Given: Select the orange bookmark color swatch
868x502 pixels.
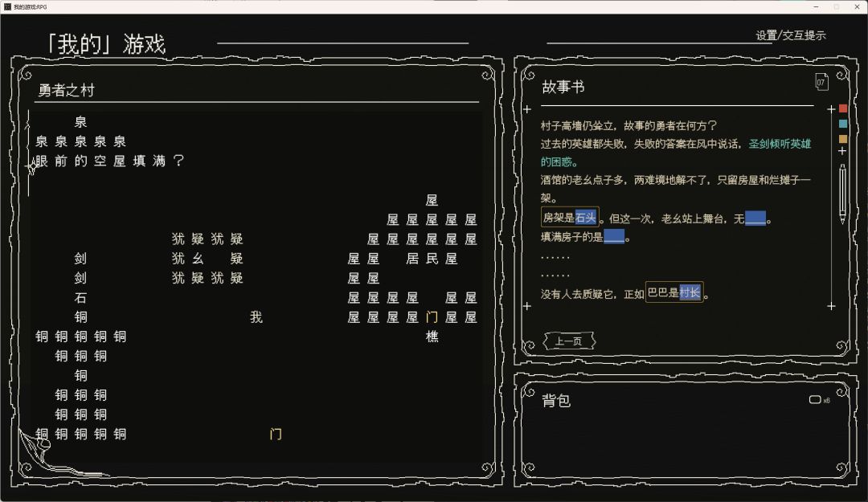Looking at the screenshot, I should [x=843, y=139].
